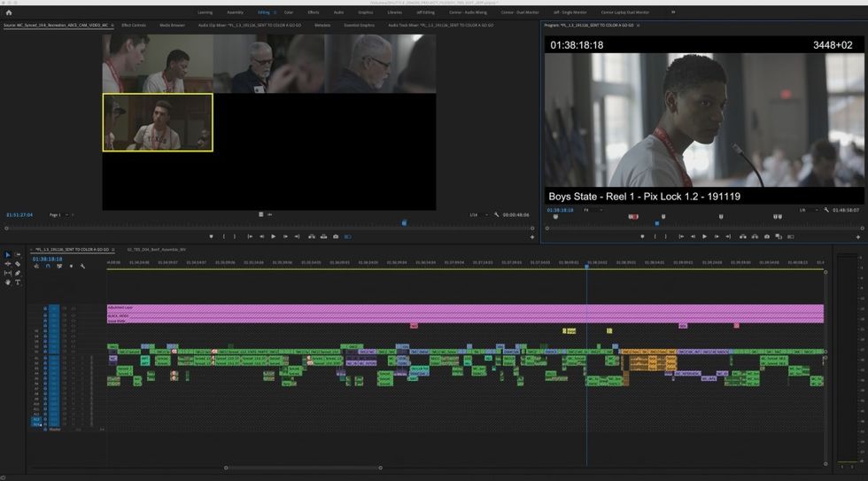
Task: Click timeline horizontal zoom scrollbar
Action: click(x=303, y=468)
